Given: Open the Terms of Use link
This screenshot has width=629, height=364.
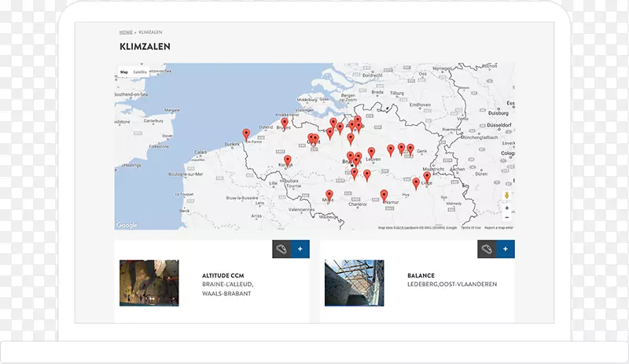Looking at the screenshot, I should (470, 228).
